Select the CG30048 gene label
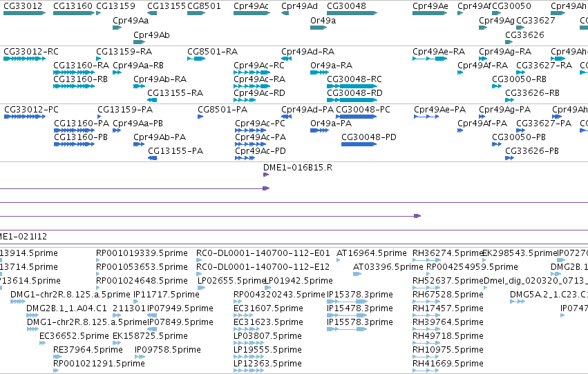The image size is (588, 374). point(346,6)
